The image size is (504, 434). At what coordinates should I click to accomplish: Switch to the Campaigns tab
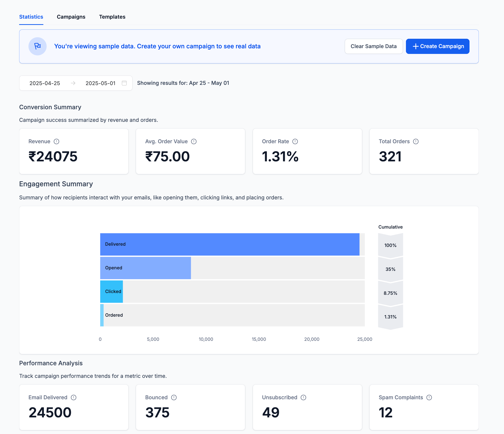(x=71, y=17)
